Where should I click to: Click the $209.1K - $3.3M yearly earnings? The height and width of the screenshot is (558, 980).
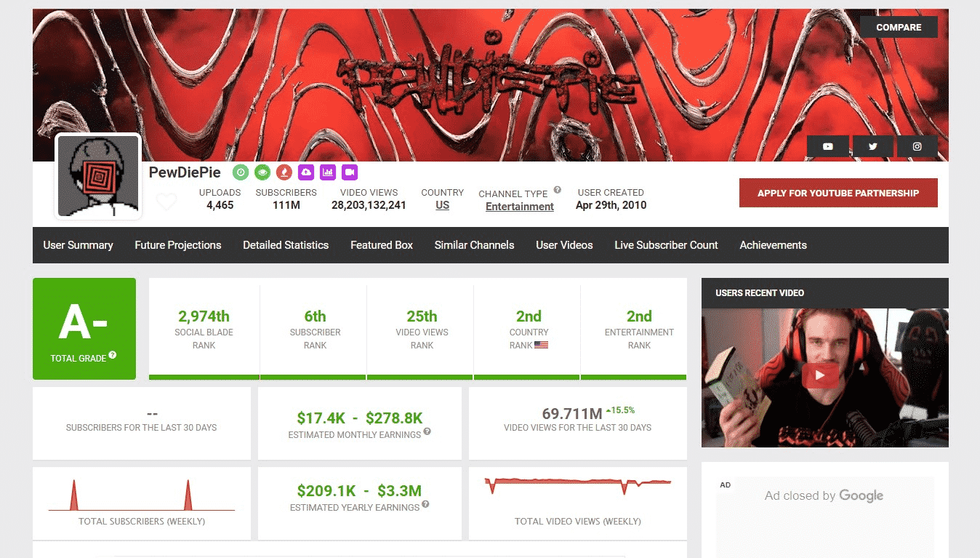(359, 491)
